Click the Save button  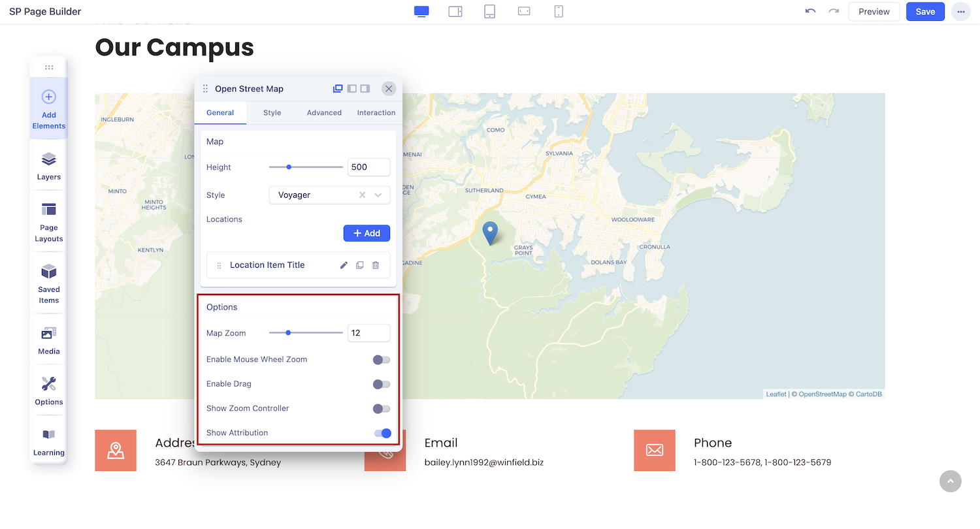(925, 12)
